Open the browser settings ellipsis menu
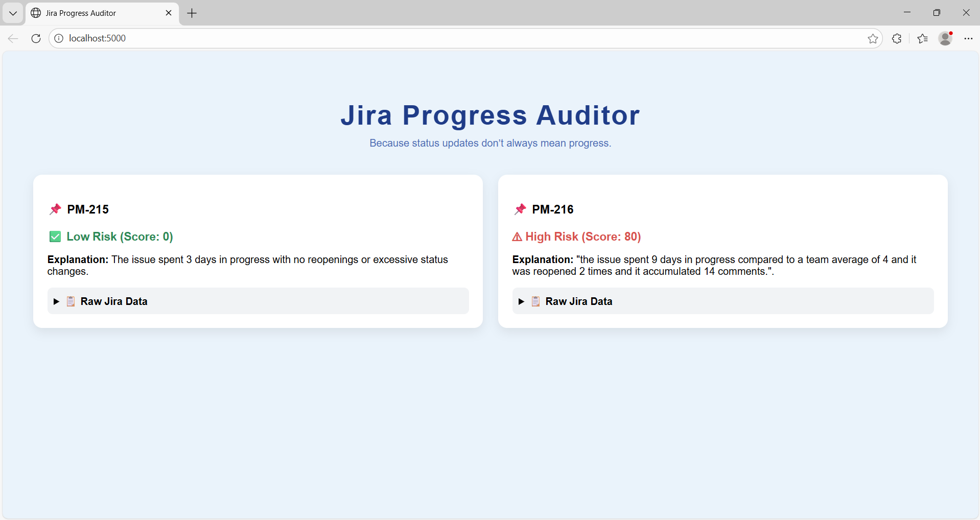The width and height of the screenshot is (980, 520). point(968,38)
